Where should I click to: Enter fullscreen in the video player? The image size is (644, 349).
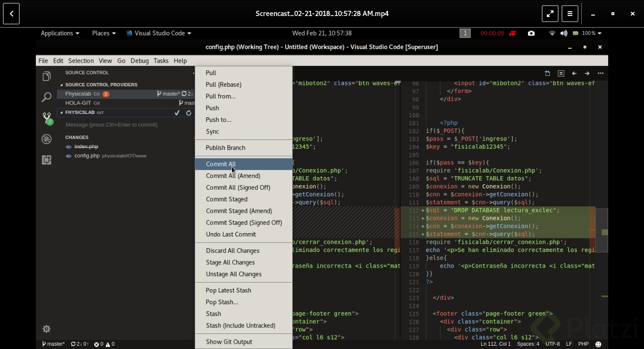click(550, 14)
